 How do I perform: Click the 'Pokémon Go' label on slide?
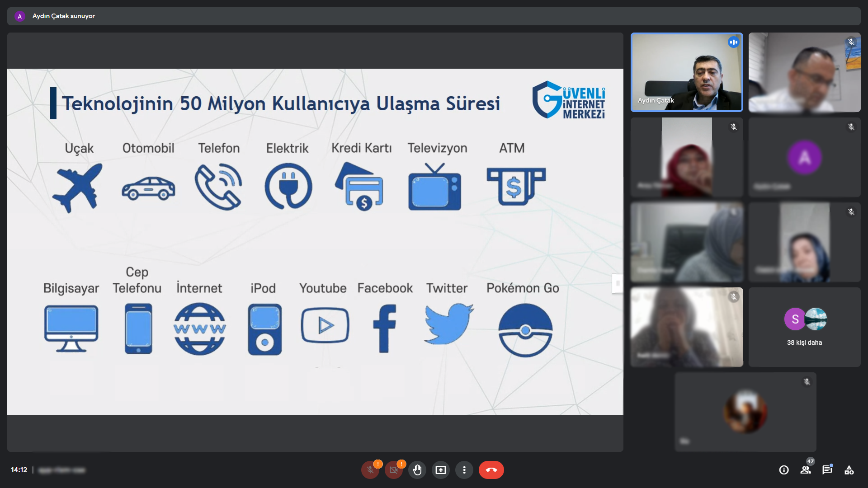523,288
